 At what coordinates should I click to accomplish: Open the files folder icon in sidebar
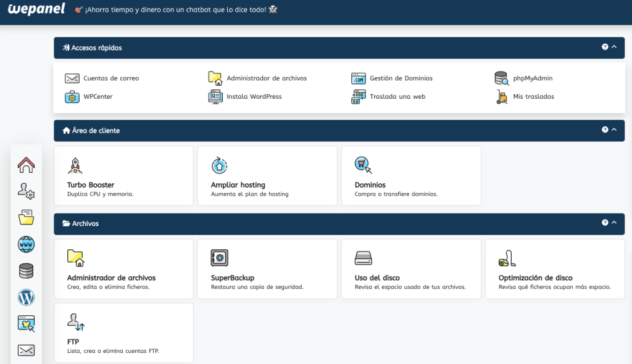(x=26, y=217)
